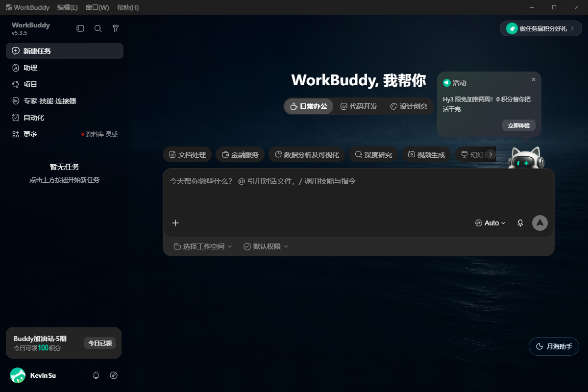The image size is (588, 392).
Task: Toggle the sidebar panel icon
Action: click(80, 28)
